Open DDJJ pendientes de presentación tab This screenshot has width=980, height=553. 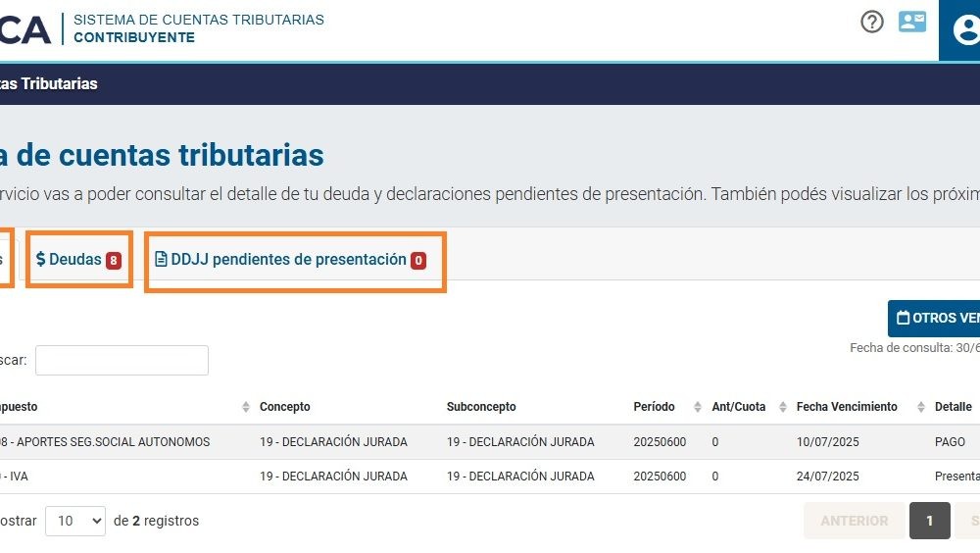coord(291,260)
